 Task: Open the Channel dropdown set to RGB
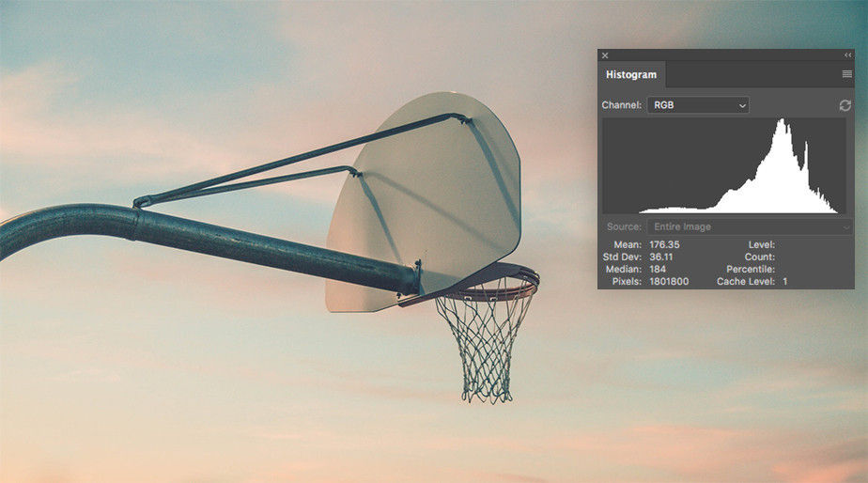tap(698, 105)
